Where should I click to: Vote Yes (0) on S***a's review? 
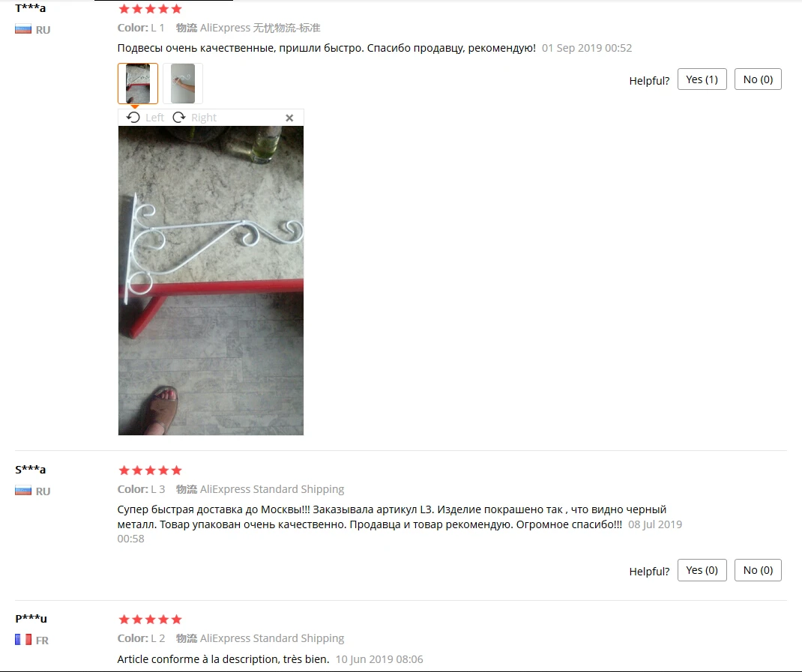702,570
